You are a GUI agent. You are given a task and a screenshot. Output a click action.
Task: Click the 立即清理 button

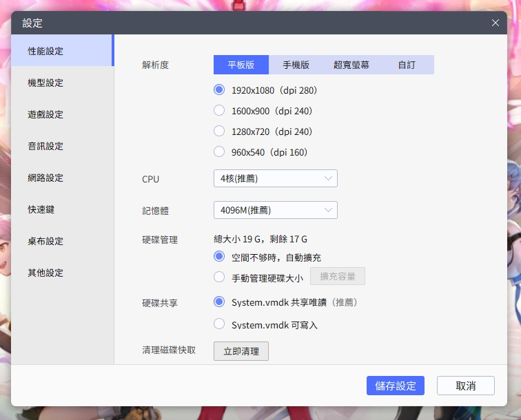coord(241,351)
